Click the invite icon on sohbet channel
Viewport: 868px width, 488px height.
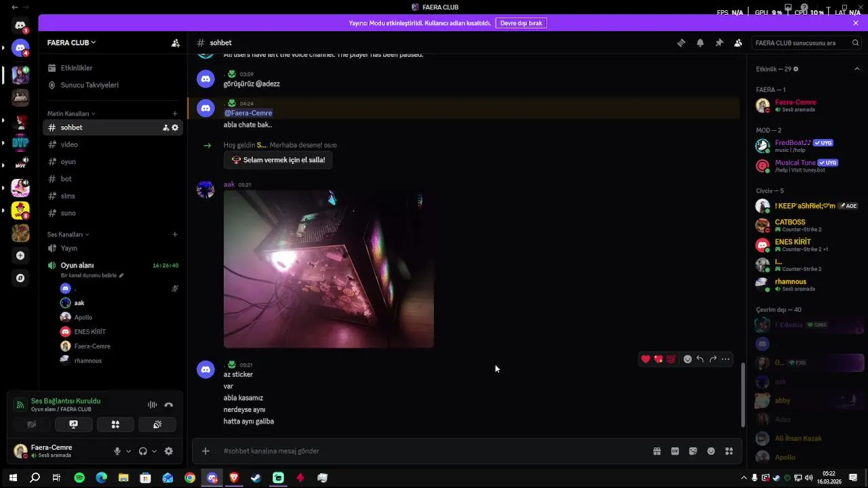165,127
